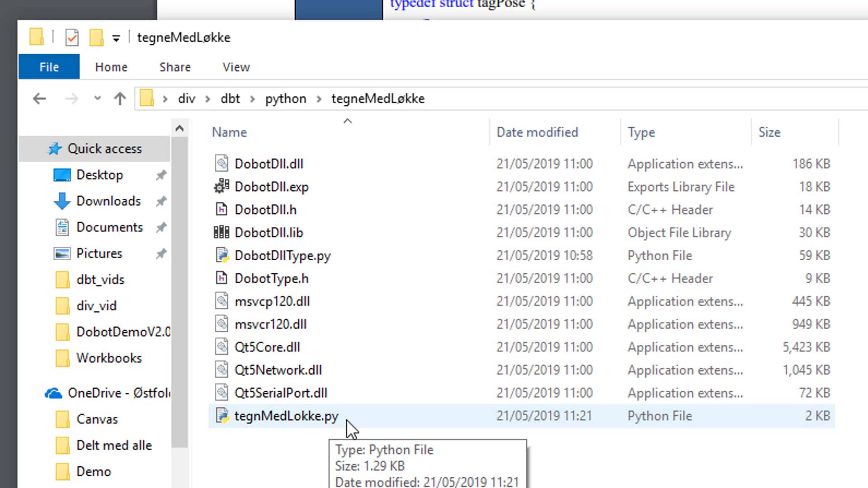Image resolution: width=868 pixels, height=488 pixels.
Task: Select the Qt5Core.dll file
Action: pyautogui.click(x=267, y=347)
